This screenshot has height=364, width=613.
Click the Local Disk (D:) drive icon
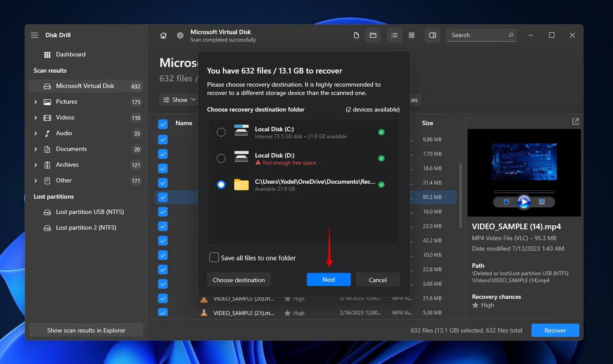click(241, 157)
